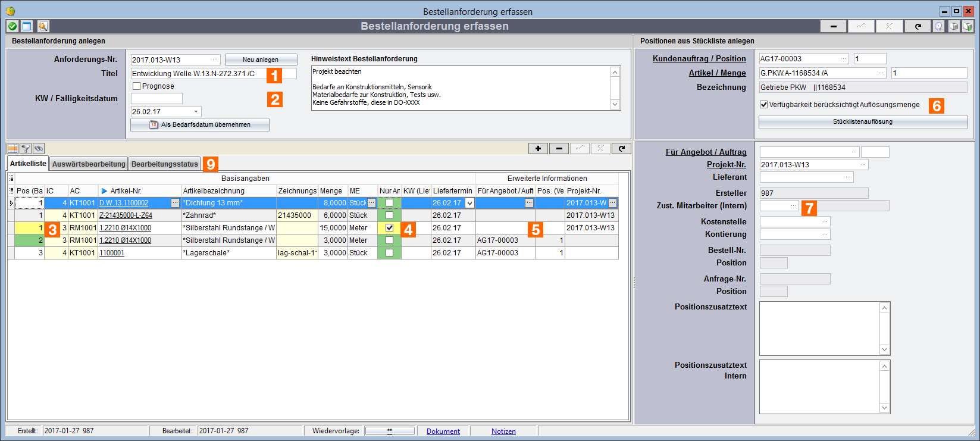Viewport: 980px width, 441px height.
Task: Click the Liefertermin column header
Action: tap(453, 191)
